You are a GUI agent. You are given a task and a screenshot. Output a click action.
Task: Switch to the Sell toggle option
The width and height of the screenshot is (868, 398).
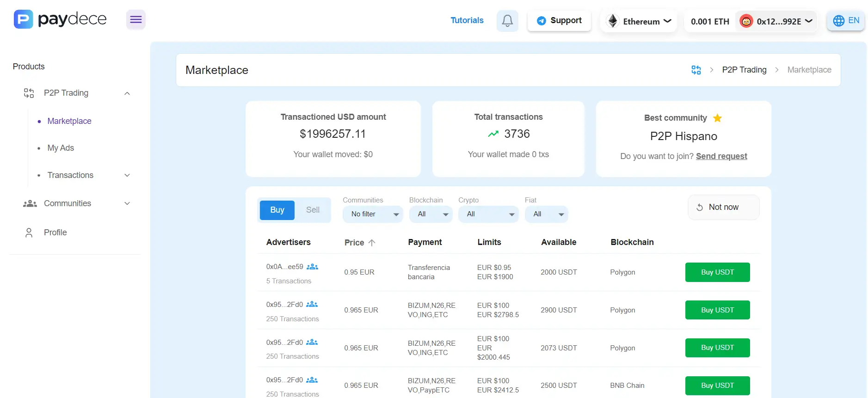point(313,210)
